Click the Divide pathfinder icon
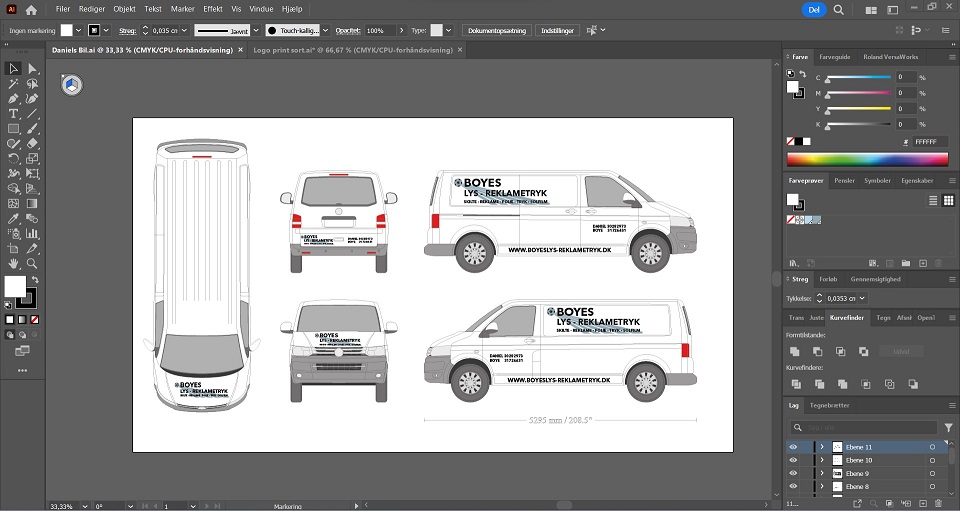 [796, 384]
